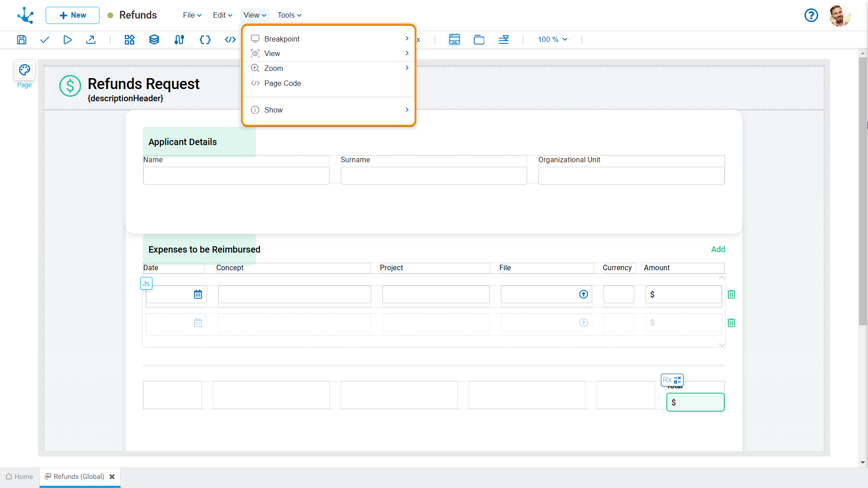This screenshot has width=868, height=488.
Task: Click the Name input field
Action: pyautogui.click(x=236, y=176)
